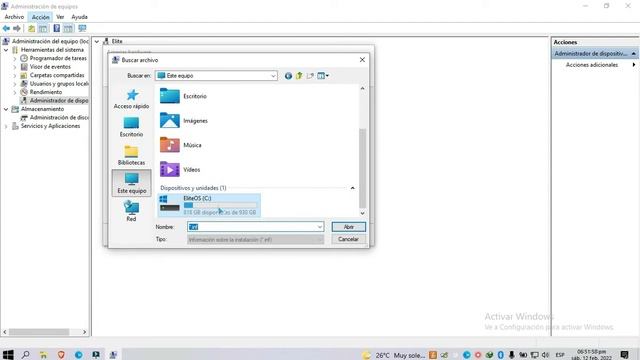Select the Imágenes folder in file list

click(184, 121)
